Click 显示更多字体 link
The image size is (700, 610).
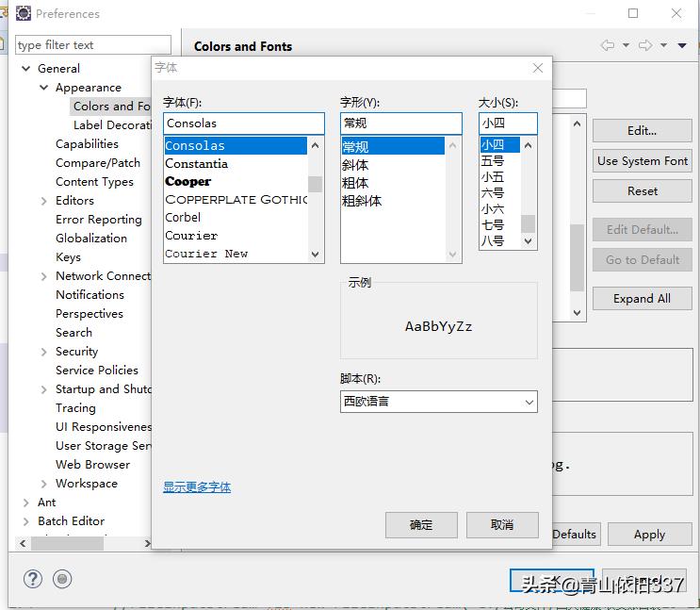pos(197,487)
